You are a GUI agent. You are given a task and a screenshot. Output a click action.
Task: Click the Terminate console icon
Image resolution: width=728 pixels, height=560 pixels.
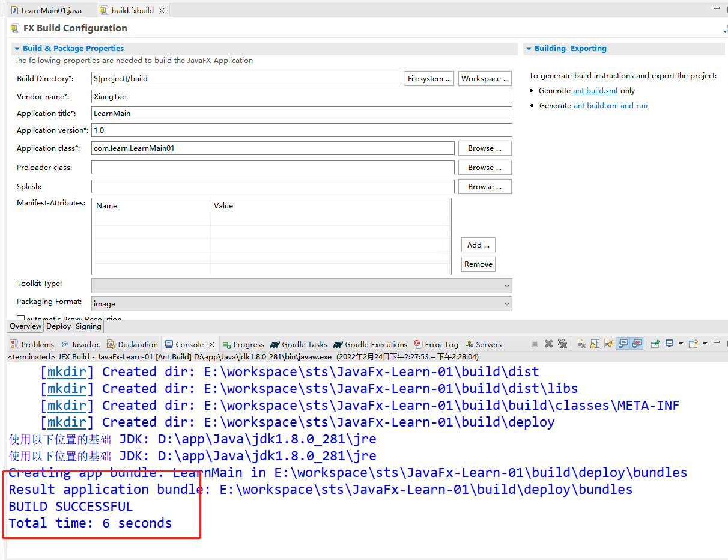coord(535,344)
